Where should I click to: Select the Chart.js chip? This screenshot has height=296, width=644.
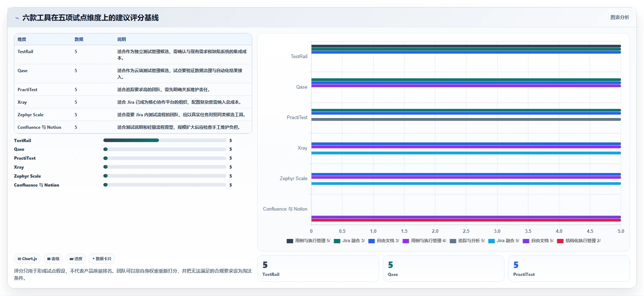pyautogui.click(x=27, y=259)
